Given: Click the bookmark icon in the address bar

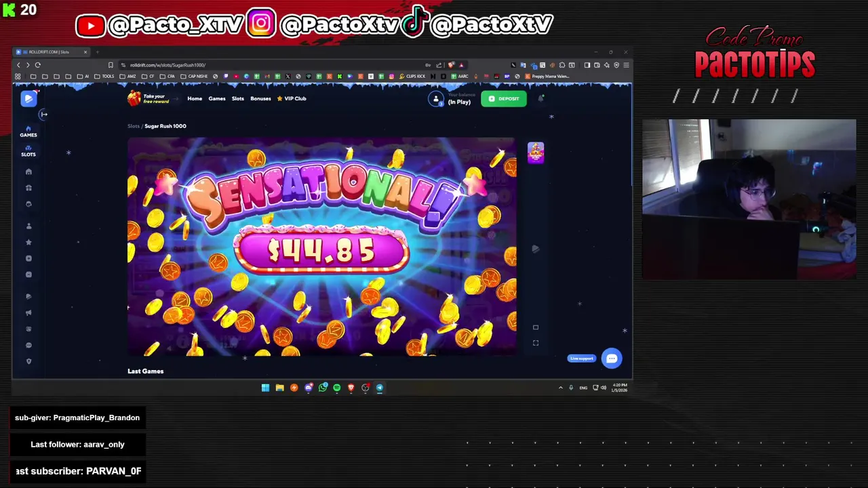Looking at the screenshot, I should 111,65.
